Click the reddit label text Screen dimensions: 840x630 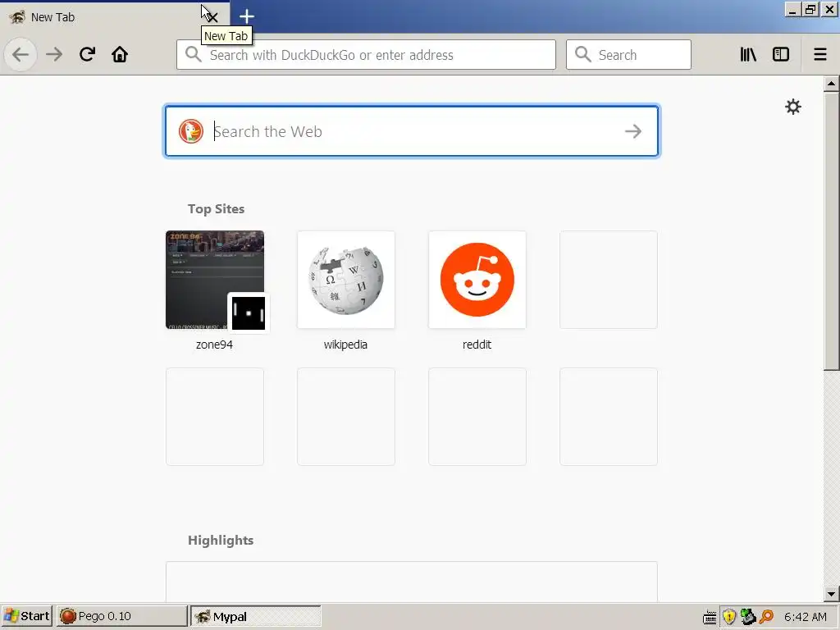click(x=477, y=345)
